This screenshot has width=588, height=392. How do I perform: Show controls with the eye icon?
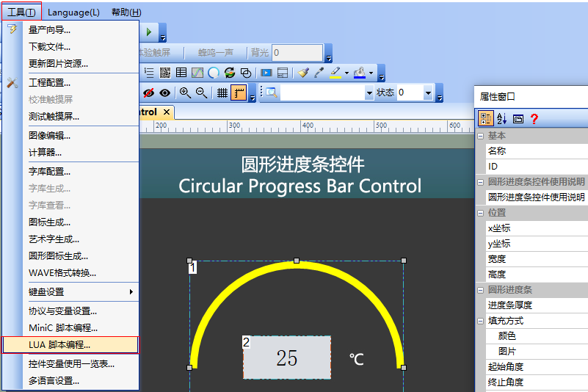pyautogui.click(x=165, y=92)
